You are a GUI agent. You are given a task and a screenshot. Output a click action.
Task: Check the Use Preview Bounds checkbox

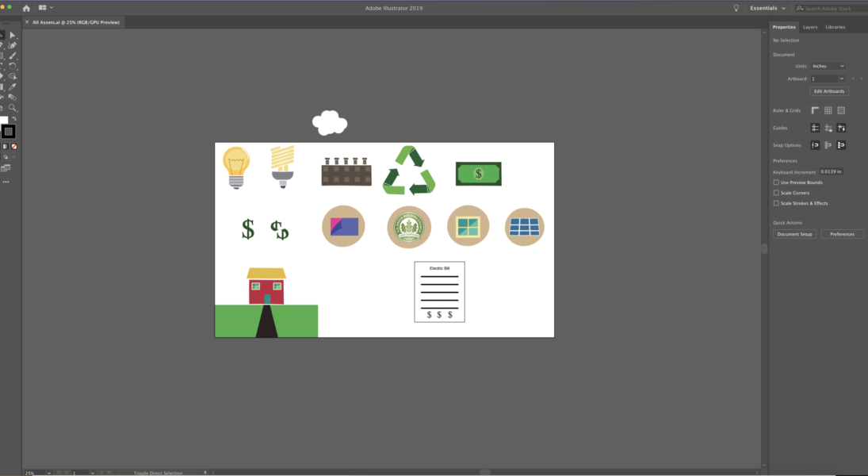click(775, 182)
